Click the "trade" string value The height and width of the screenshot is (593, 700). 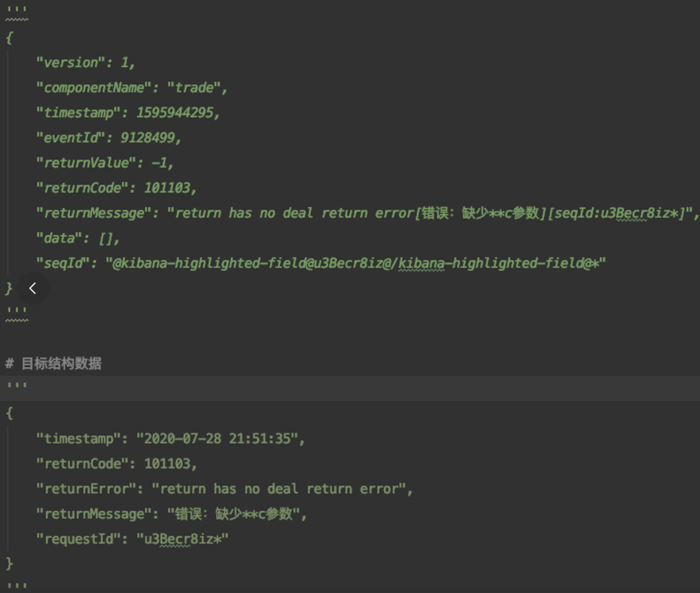pos(194,88)
